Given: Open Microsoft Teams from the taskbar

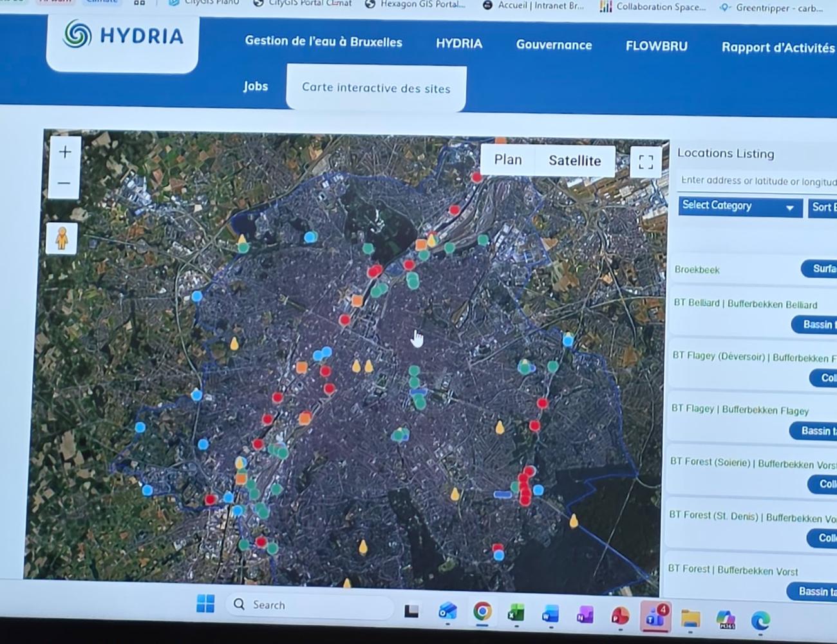Looking at the screenshot, I should pos(655,617).
